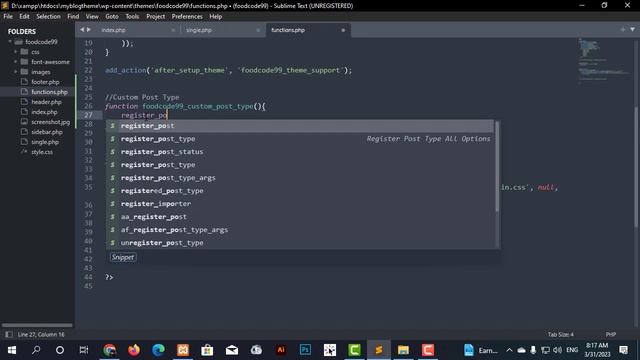Expand the images folder

tap(16, 72)
